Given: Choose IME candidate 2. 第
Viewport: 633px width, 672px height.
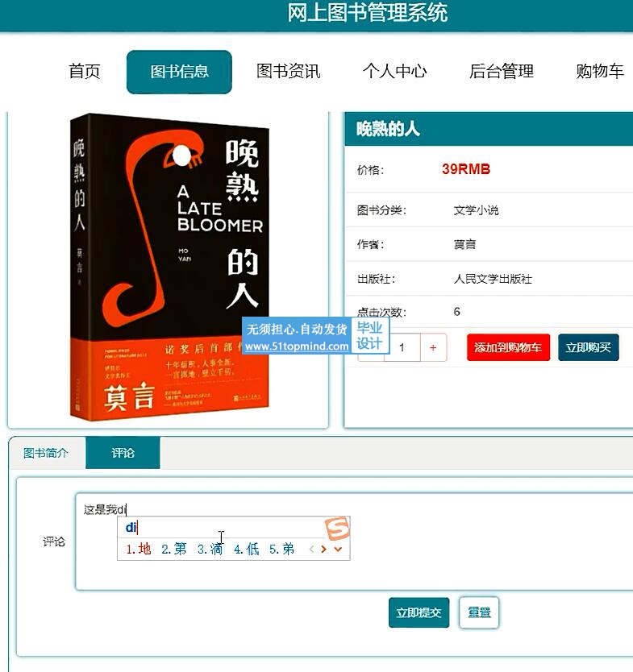Looking at the screenshot, I should point(174,549).
